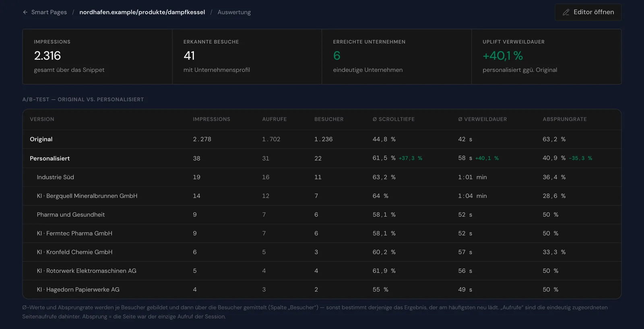Viewport: 644px width, 329px height.
Task: Click the Impressions column header in table
Action: coord(211,119)
